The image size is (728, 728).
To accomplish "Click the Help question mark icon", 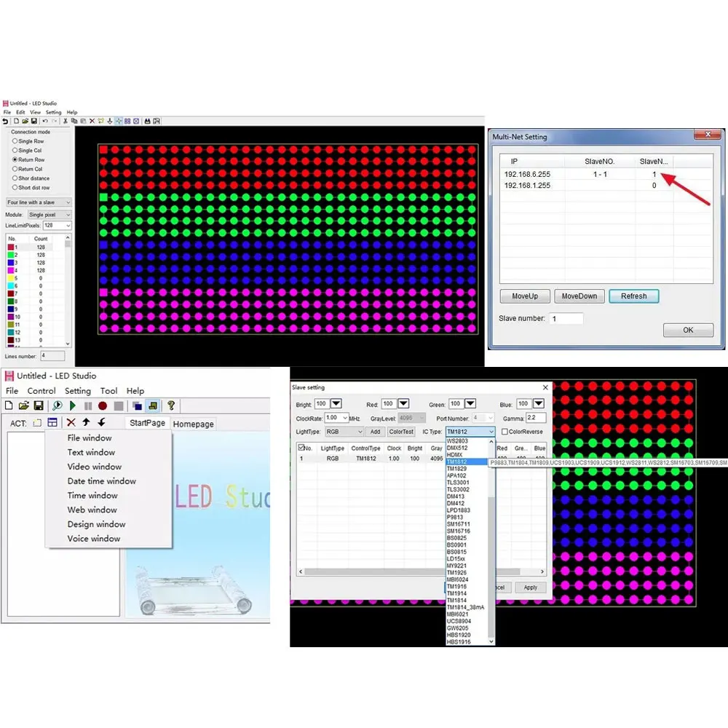I will (x=172, y=406).
